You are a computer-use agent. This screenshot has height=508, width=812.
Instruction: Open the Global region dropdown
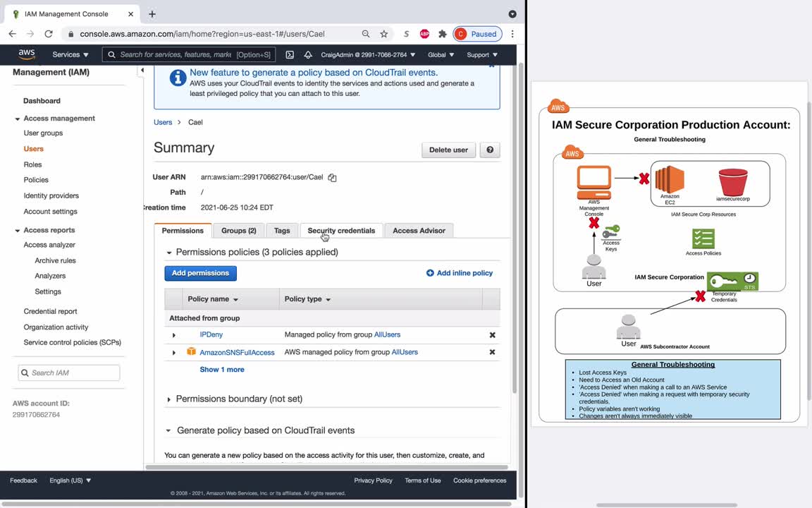point(441,54)
